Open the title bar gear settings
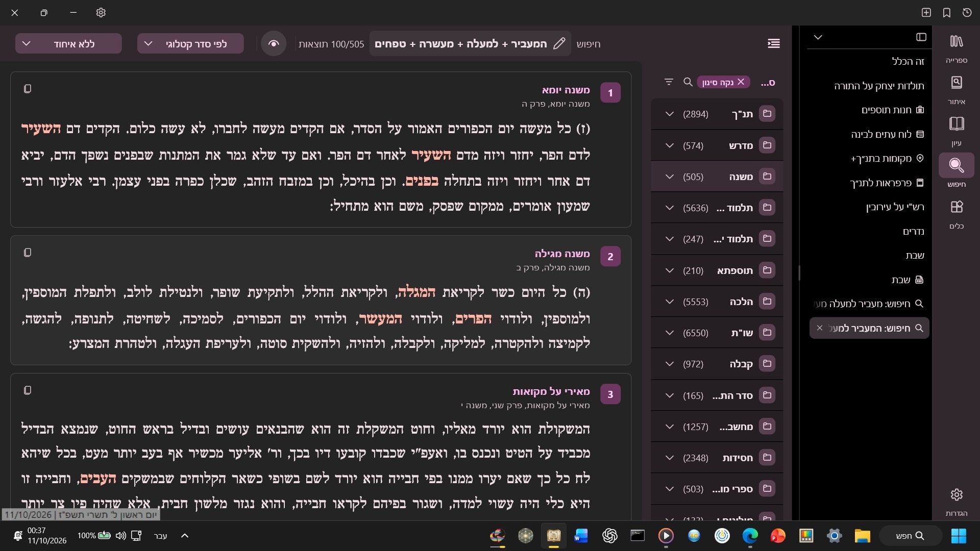The width and height of the screenshot is (980, 551). pos(101,13)
